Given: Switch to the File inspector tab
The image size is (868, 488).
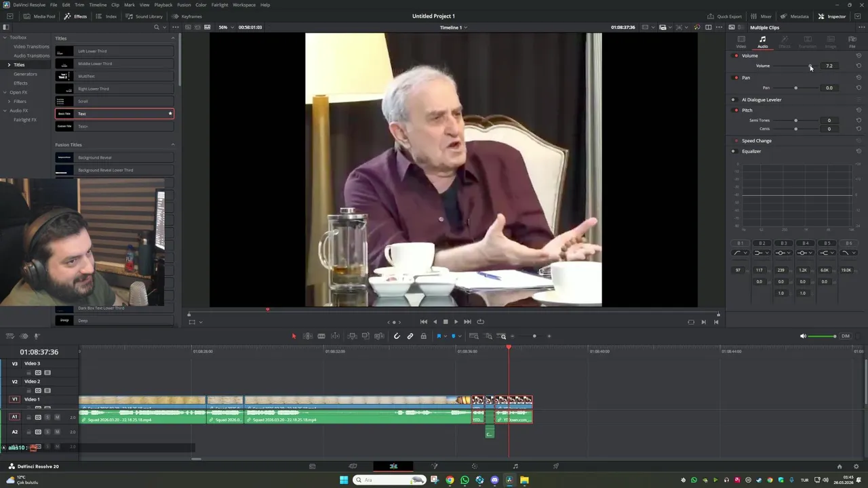Looking at the screenshot, I should (x=852, y=42).
